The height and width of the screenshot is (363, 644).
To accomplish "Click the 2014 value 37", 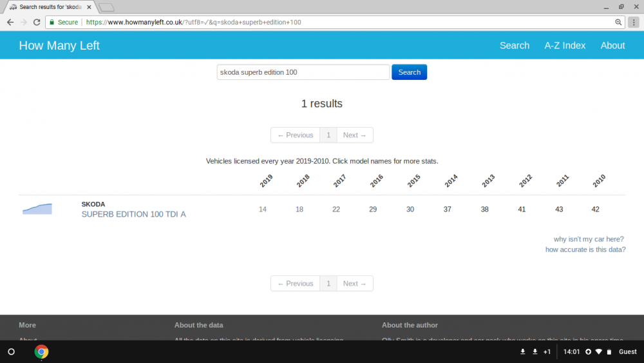I will 448,210.
